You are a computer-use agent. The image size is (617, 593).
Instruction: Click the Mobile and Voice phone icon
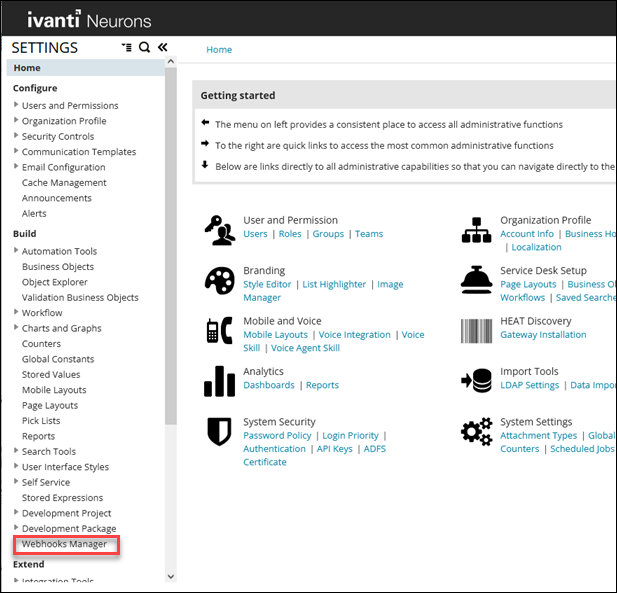click(x=219, y=330)
